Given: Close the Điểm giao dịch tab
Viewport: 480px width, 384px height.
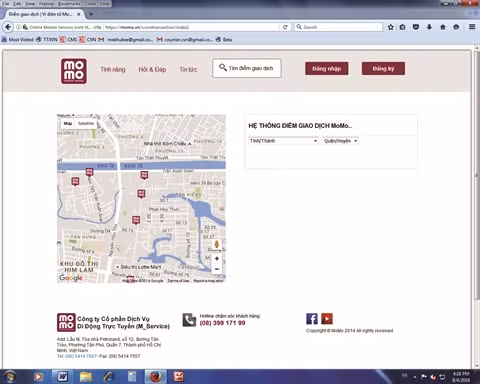Looking at the screenshot, I should 79,14.
